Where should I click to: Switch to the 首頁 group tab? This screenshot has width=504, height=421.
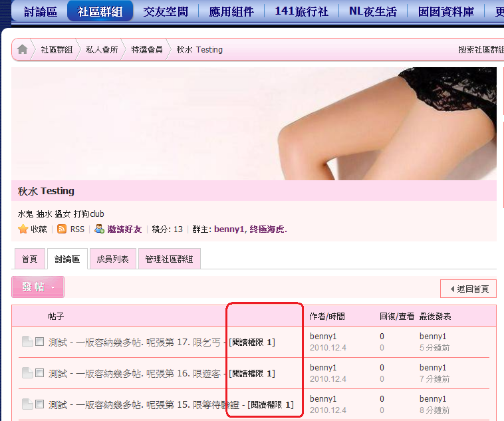pyautogui.click(x=29, y=259)
